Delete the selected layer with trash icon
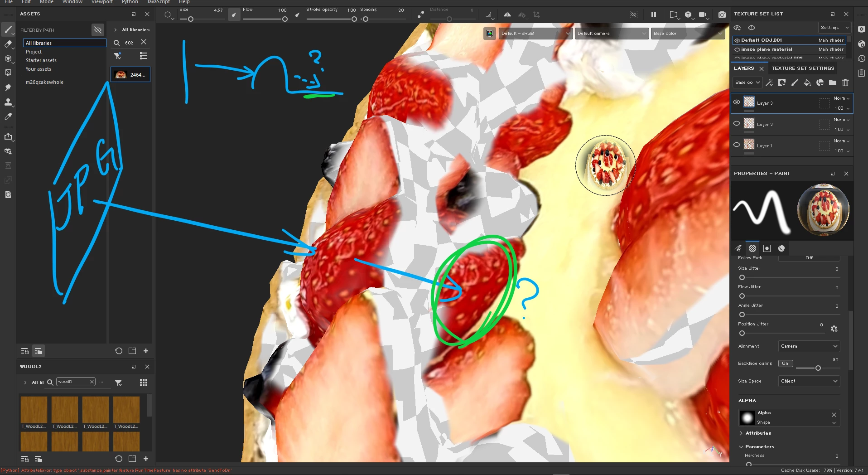This screenshot has height=475, width=868. 845,82
